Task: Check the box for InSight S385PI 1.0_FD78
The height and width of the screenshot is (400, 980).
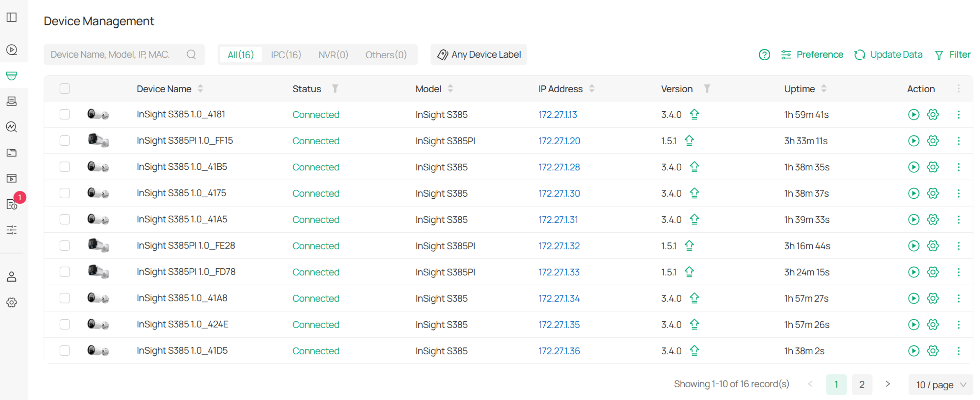Action: pos(65,272)
